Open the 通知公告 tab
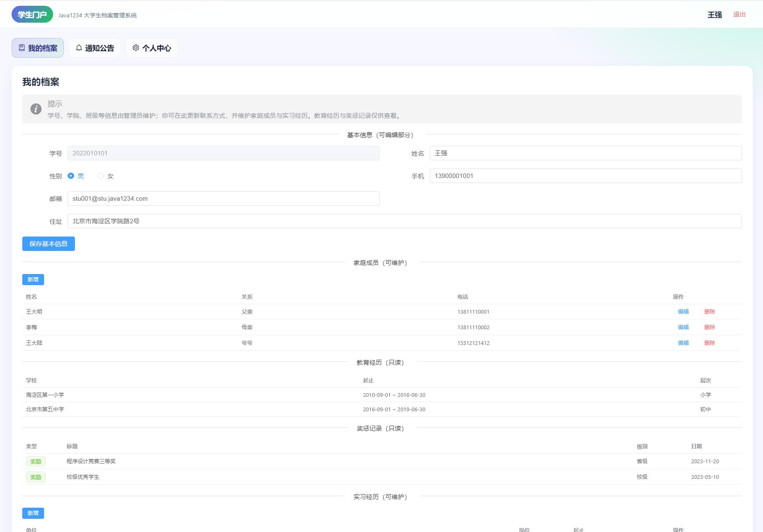Viewport: 763px width, 532px height. [x=95, y=48]
